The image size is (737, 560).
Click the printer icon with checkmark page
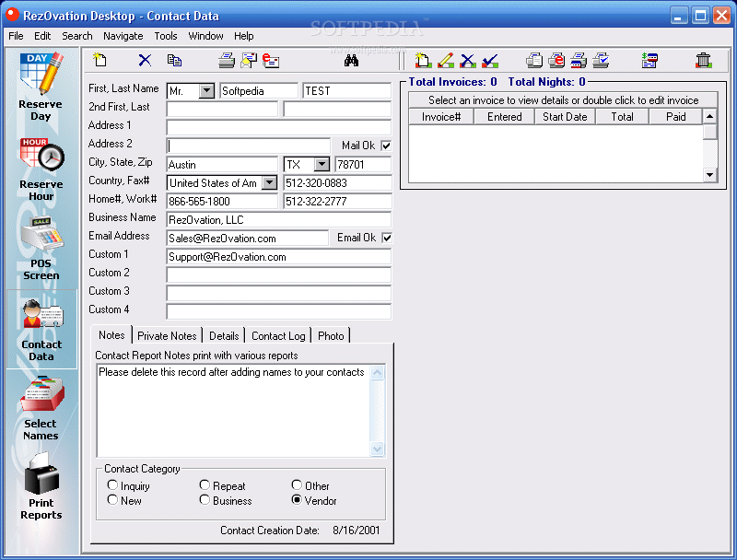(602, 60)
